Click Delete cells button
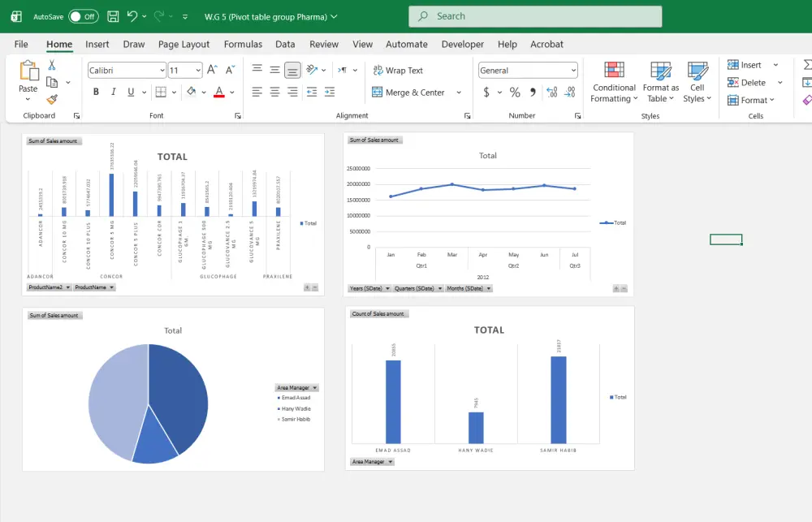 tap(747, 82)
